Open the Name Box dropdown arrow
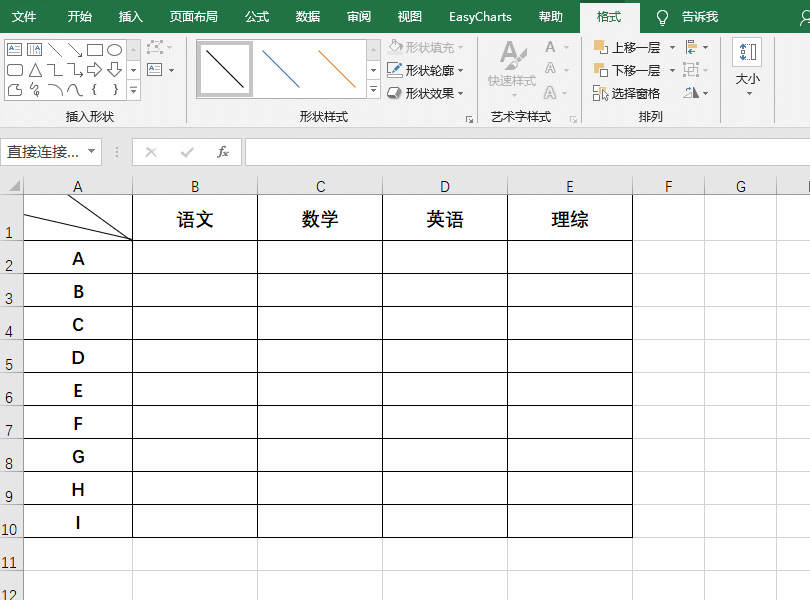This screenshot has height=600, width=810. [91, 151]
